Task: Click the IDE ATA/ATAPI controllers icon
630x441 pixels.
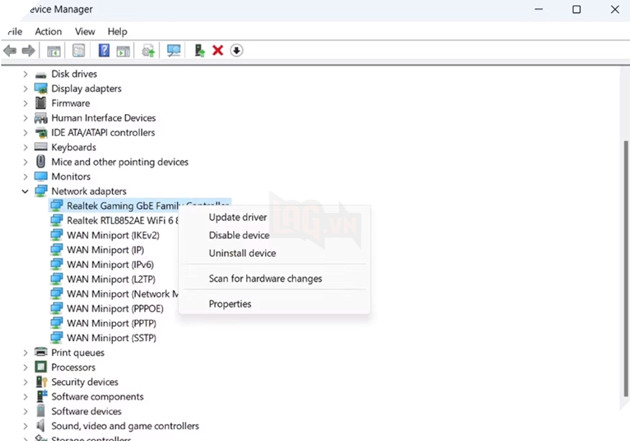Action: coord(41,133)
